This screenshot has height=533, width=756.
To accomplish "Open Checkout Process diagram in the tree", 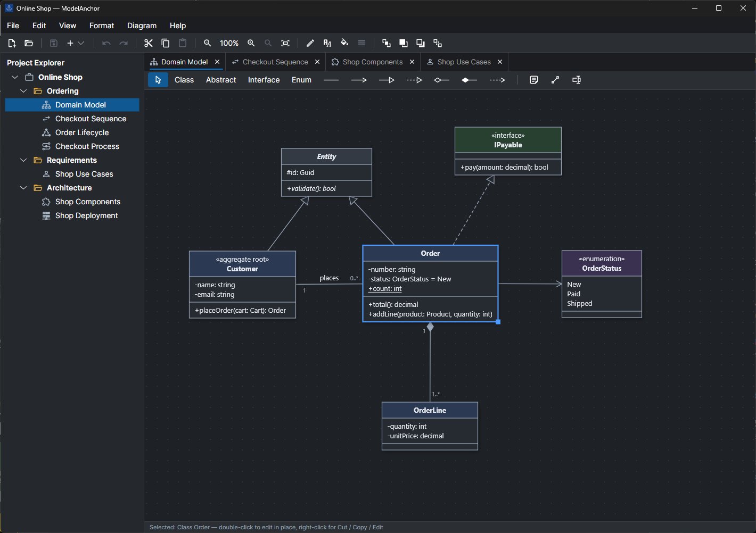I will [x=72, y=146].
